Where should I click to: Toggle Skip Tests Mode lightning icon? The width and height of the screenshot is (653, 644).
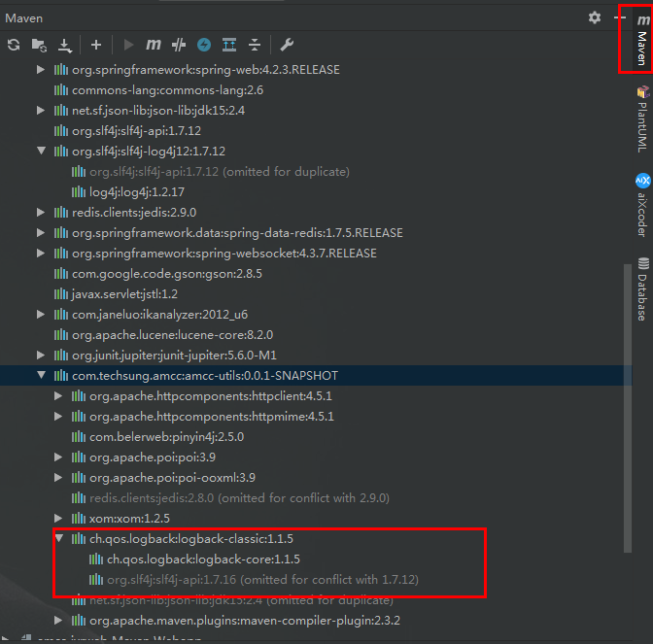coord(204,45)
